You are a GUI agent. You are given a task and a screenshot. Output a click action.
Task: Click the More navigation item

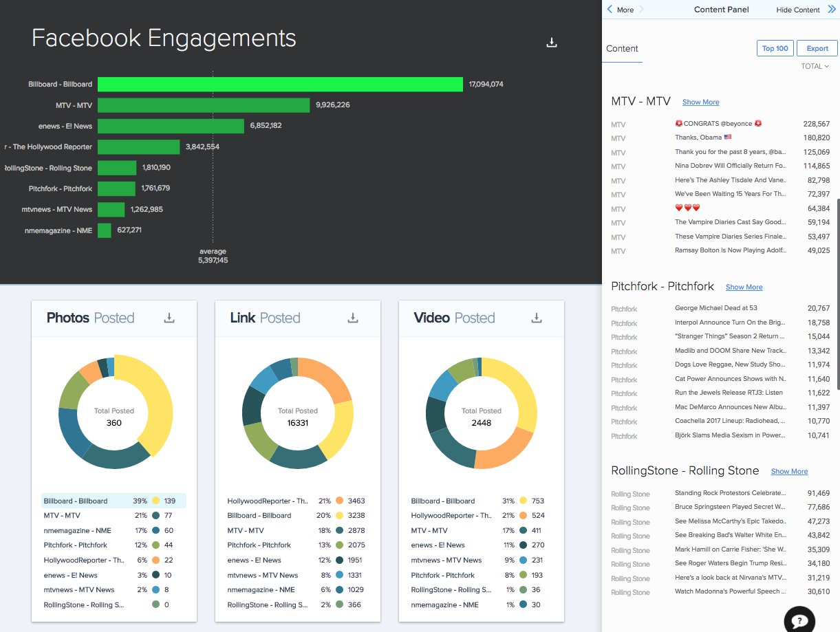625,10
